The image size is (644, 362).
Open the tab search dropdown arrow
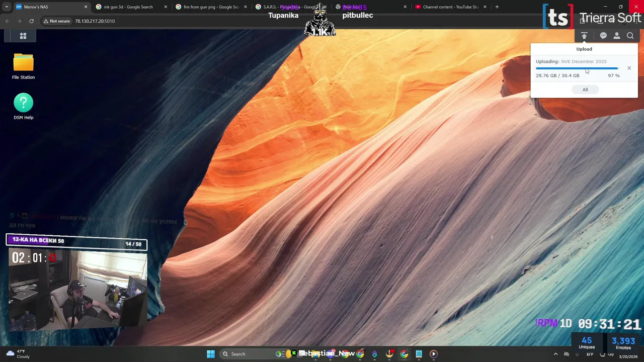7,7
